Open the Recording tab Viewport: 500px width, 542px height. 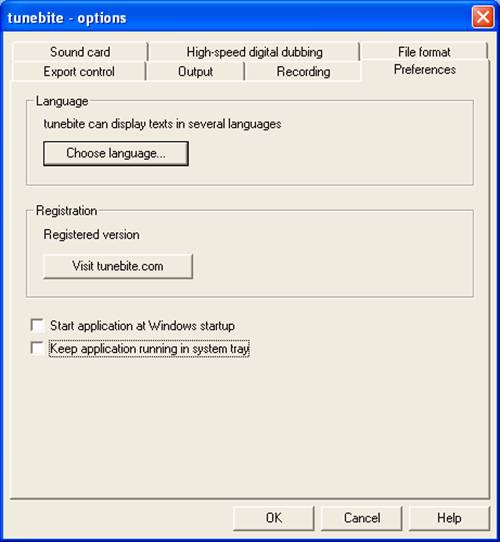pos(303,72)
